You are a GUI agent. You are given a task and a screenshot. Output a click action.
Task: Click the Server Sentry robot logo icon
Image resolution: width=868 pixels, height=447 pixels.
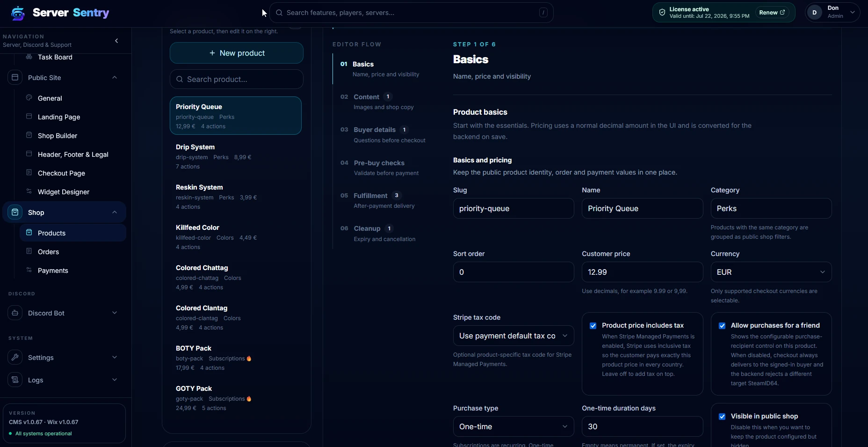(18, 13)
